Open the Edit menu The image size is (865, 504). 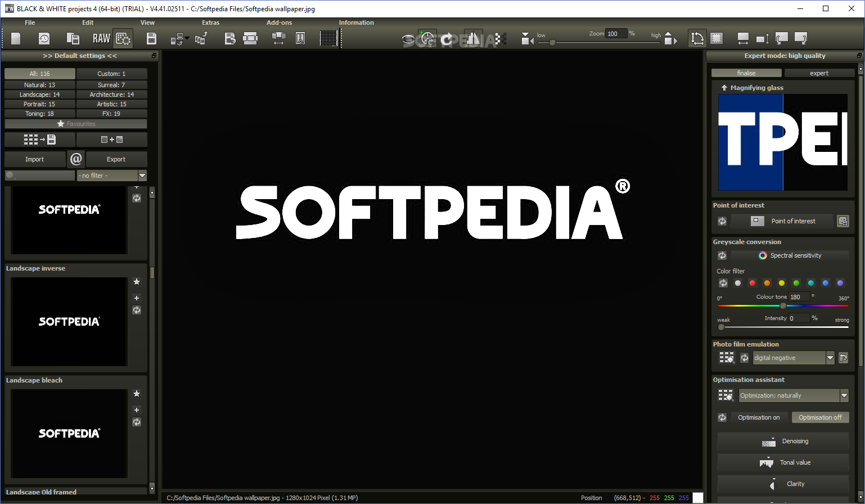(88, 22)
